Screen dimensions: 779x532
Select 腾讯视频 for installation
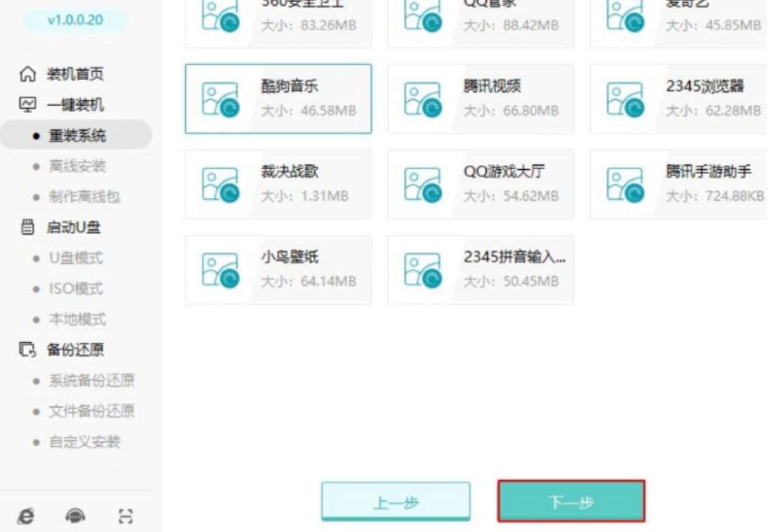479,98
